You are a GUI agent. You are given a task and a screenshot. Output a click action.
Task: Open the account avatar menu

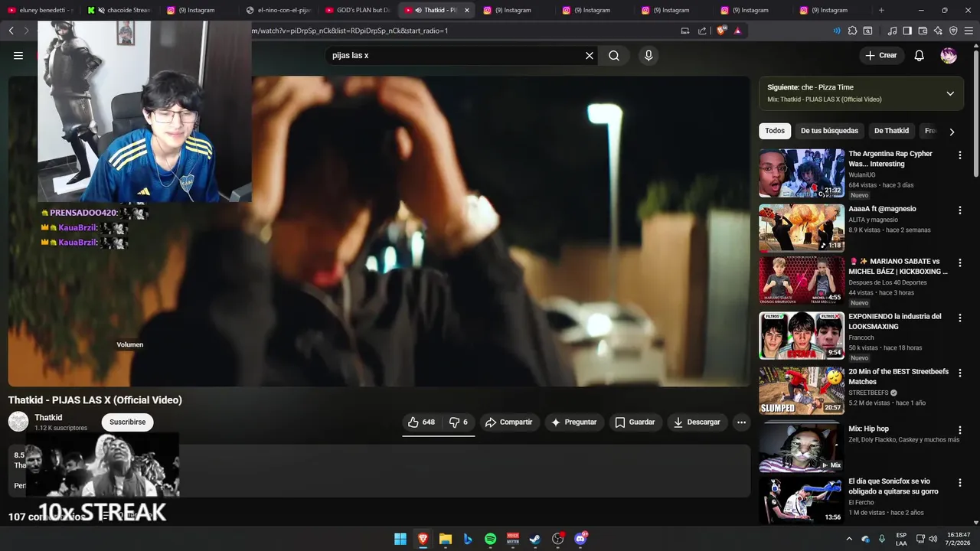(949, 56)
